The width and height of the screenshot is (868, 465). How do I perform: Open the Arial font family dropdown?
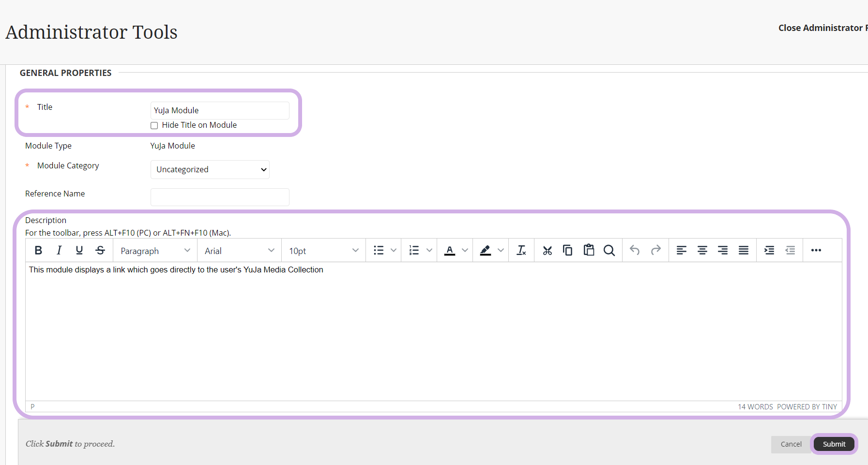click(239, 251)
